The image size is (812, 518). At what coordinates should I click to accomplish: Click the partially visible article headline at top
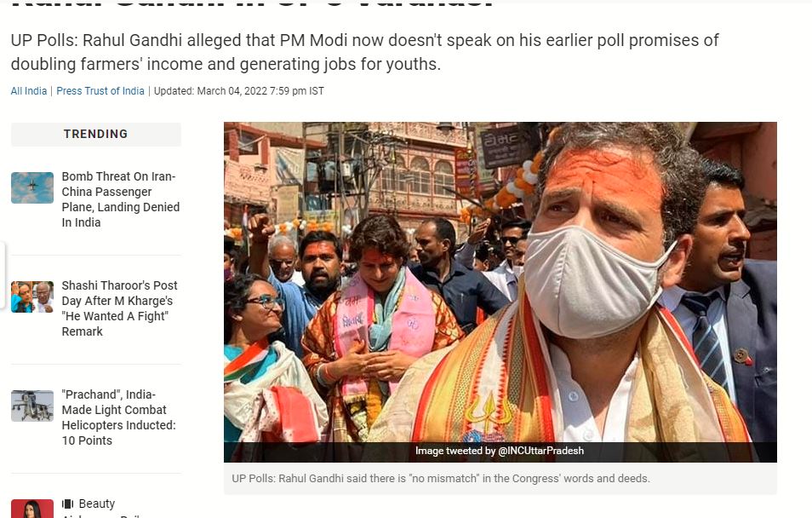tap(252, 3)
